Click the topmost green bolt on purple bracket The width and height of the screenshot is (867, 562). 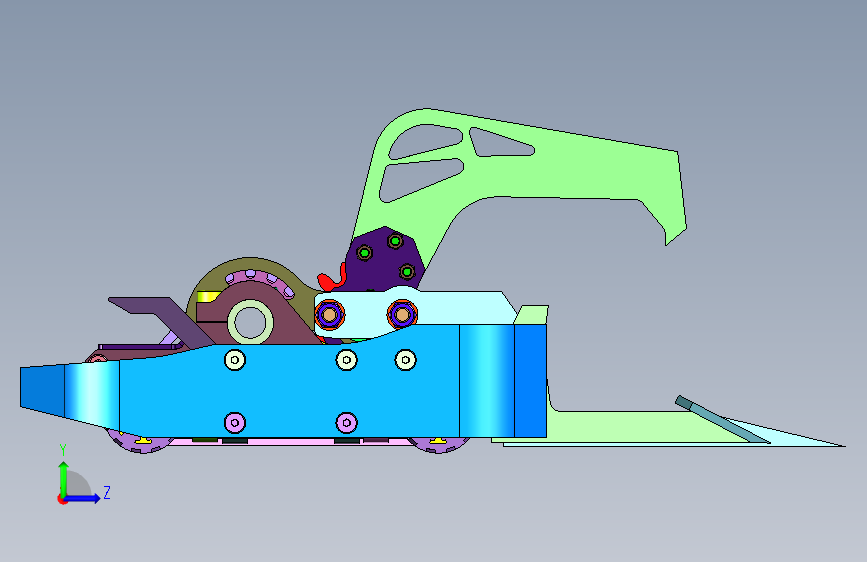[x=395, y=241]
